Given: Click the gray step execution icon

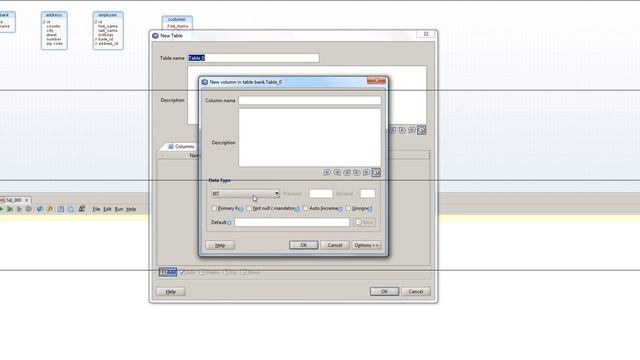Looking at the screenshot, I should [x=19, y=209].
